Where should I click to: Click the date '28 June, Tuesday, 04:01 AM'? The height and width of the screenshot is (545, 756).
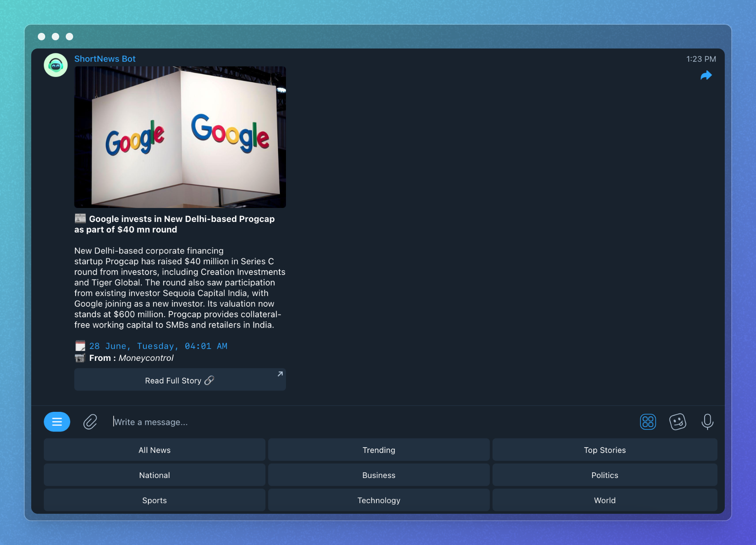[158, 346]
